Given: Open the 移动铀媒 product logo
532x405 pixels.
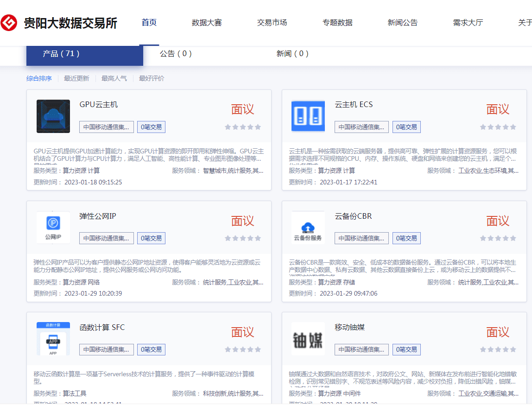Looking at the screenshot, I should pos(308,339).
